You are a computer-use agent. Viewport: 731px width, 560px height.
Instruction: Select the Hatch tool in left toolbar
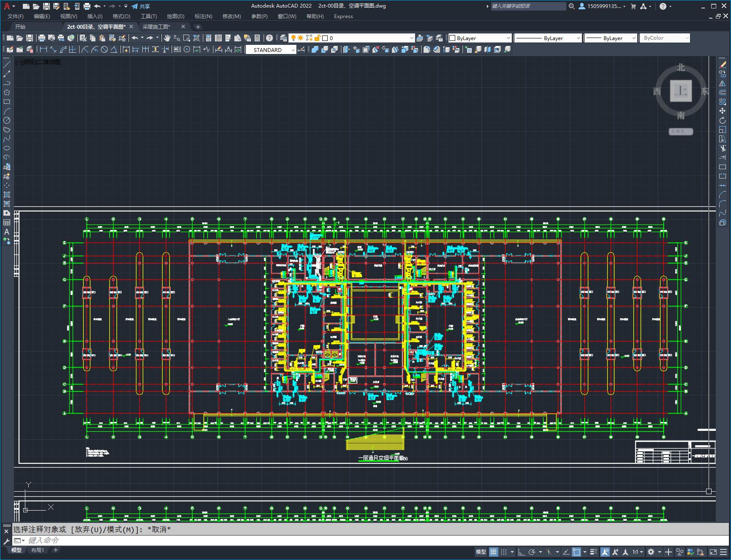pos(7,195)
